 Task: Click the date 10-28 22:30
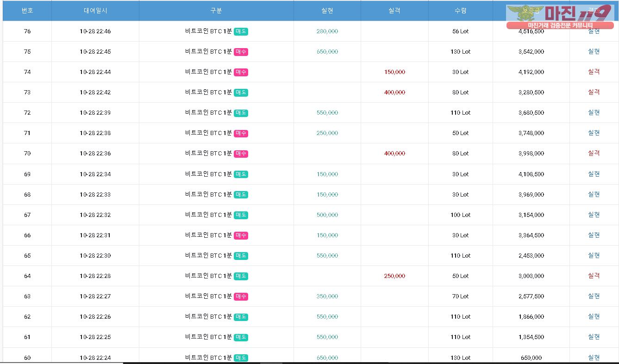[x=95, y=256]
